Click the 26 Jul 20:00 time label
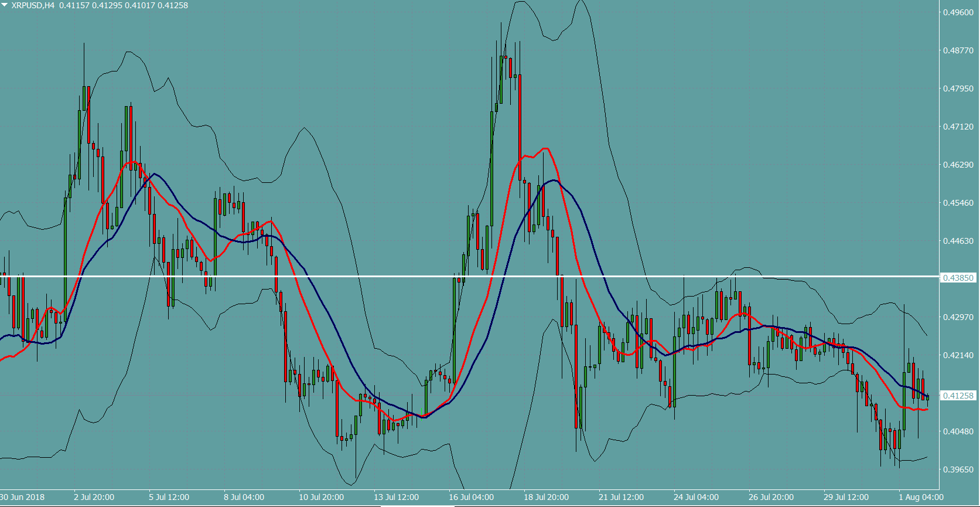The height and width of the screenshot is (507, 980). 771,497
